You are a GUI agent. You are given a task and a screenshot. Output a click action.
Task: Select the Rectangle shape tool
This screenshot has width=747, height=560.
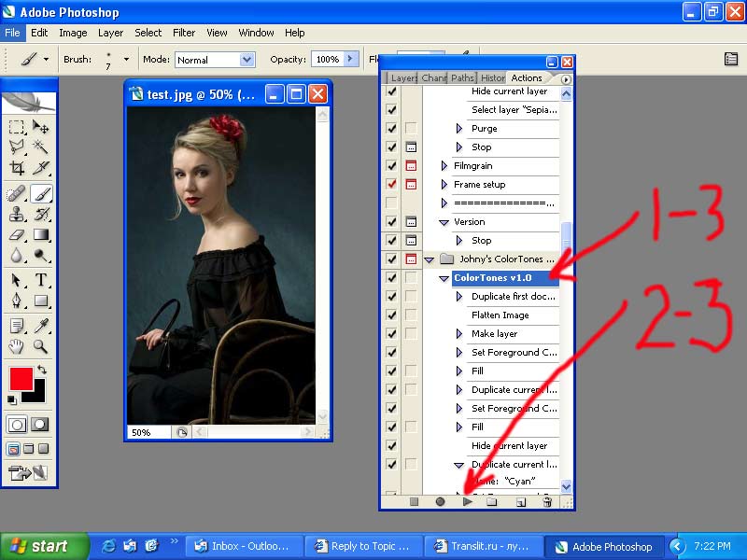click(40, 301)
